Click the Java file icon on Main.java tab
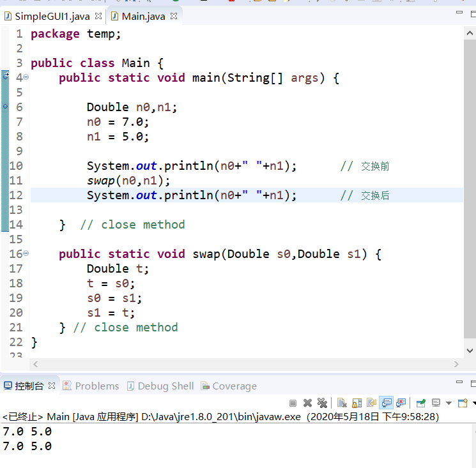 coord(114,16)
